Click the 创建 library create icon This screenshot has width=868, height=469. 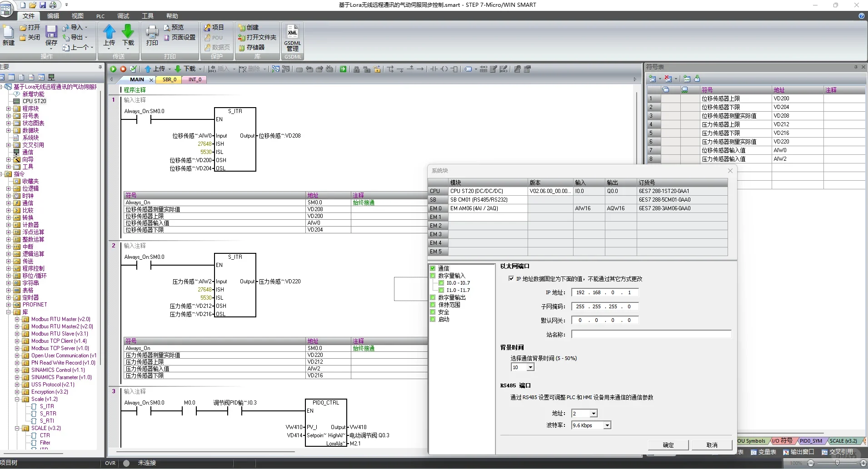(242, 28)
